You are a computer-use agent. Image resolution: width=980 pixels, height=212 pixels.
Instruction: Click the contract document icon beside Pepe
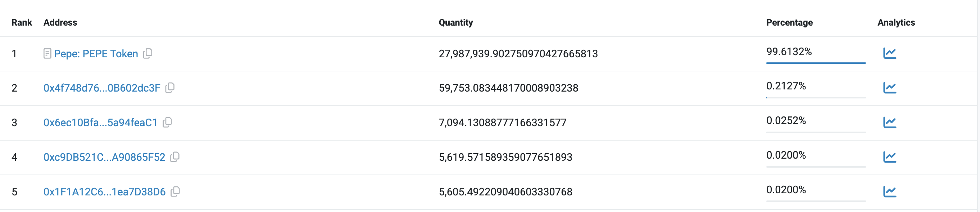pos(47,54)
